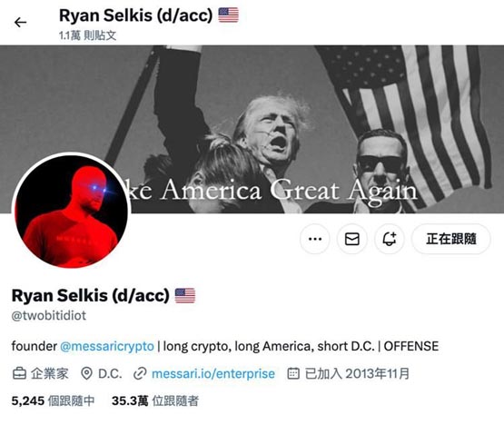
Task: Click the US flag emoji beside profile name
Action: (185, 296)
